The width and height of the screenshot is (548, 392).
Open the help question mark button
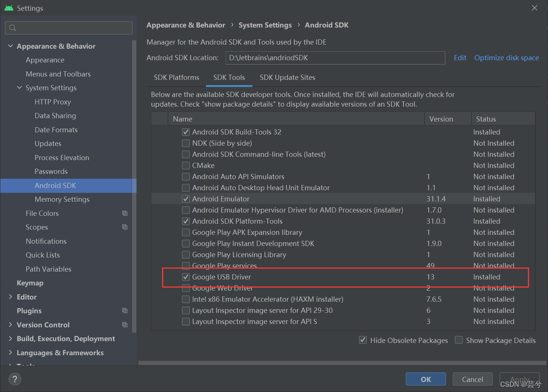[14, 379]
